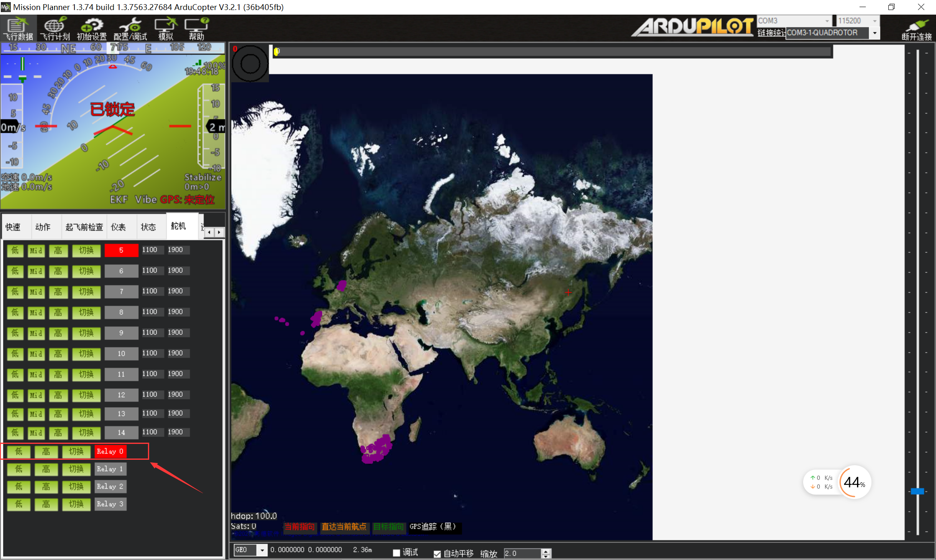
Task: Switch to the 快速 tab
Action: click(x=13, y=227)
